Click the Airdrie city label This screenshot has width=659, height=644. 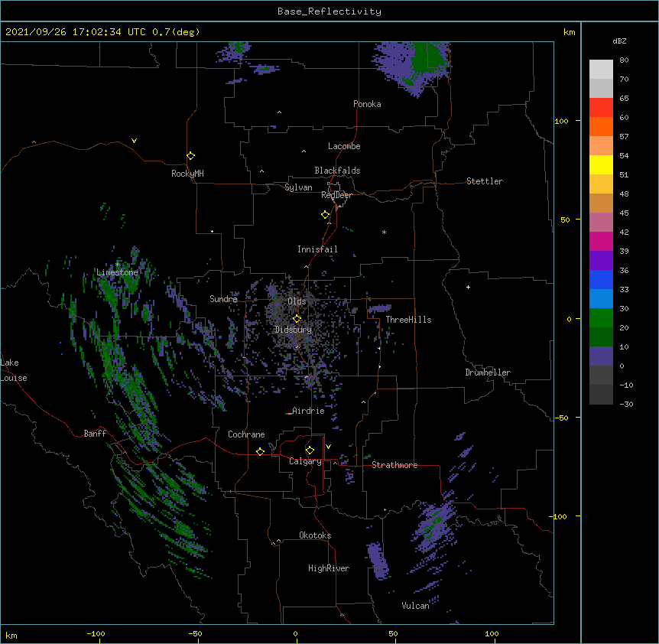309,411
